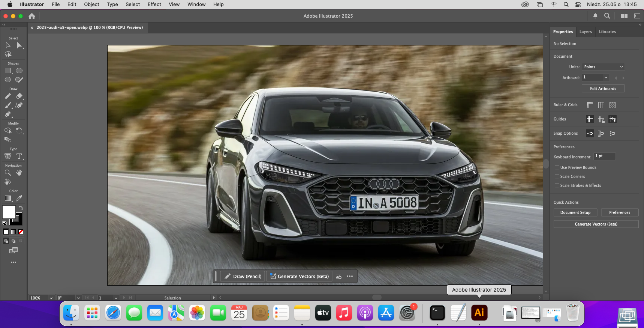Toggle lock guides

tap(601, 119)
